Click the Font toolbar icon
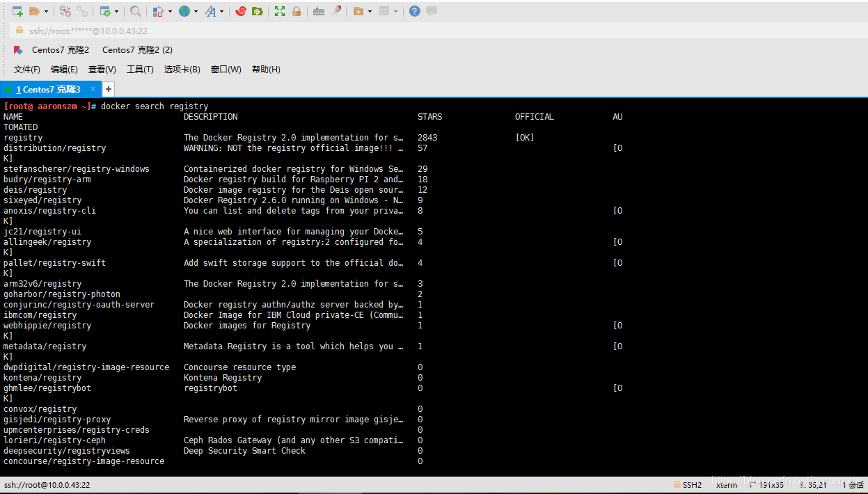This screenshot has width=868, height=494. [210, 11]
